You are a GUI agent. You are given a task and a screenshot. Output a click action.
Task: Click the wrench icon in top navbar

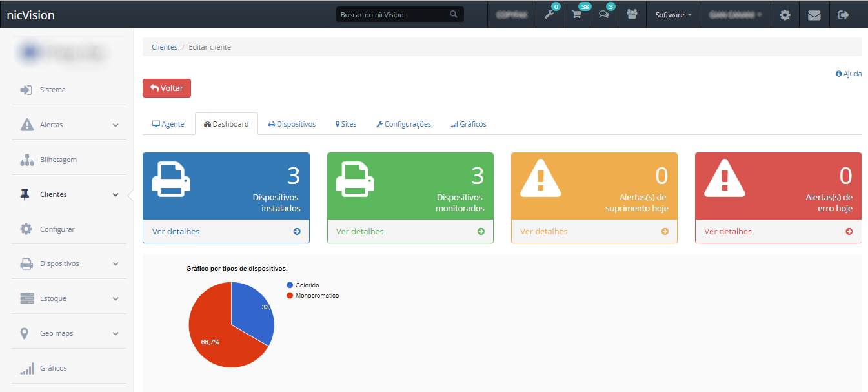click(549, 15)
